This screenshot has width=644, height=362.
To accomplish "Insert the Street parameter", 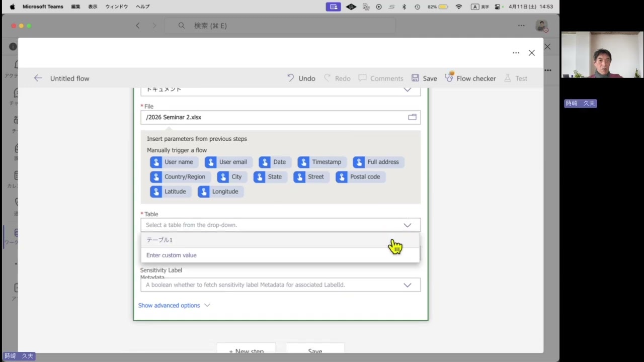I will tap(311, 177).
